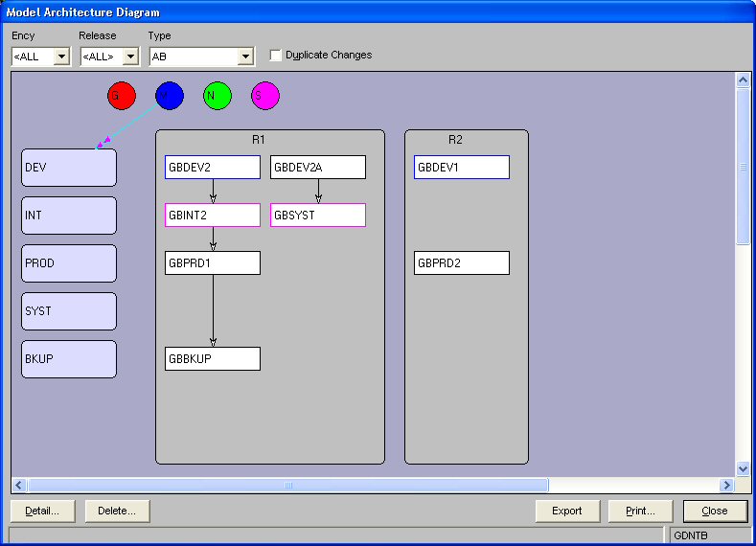Click the Delete... button
Viewport: 756px width, 546px height.
pyautogui.click(x=117, y=511)
